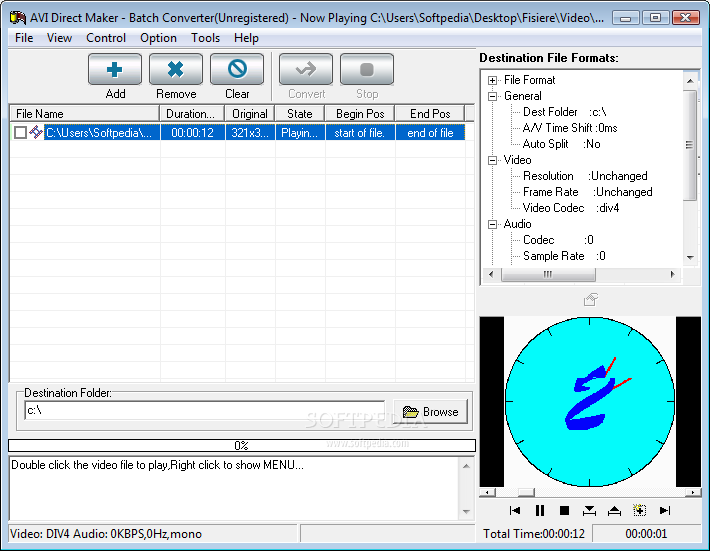Click inside the Destination Folder text field

[205, 410]
